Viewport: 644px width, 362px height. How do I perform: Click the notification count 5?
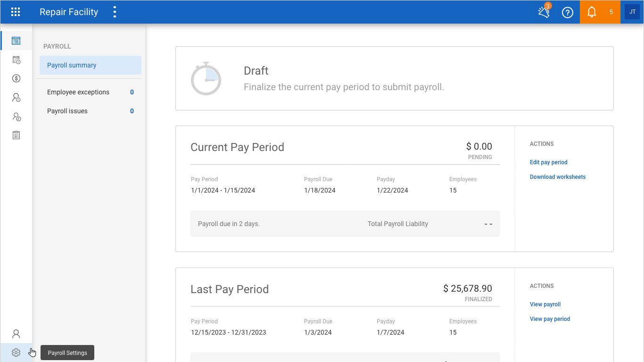[x=611, y=12]
